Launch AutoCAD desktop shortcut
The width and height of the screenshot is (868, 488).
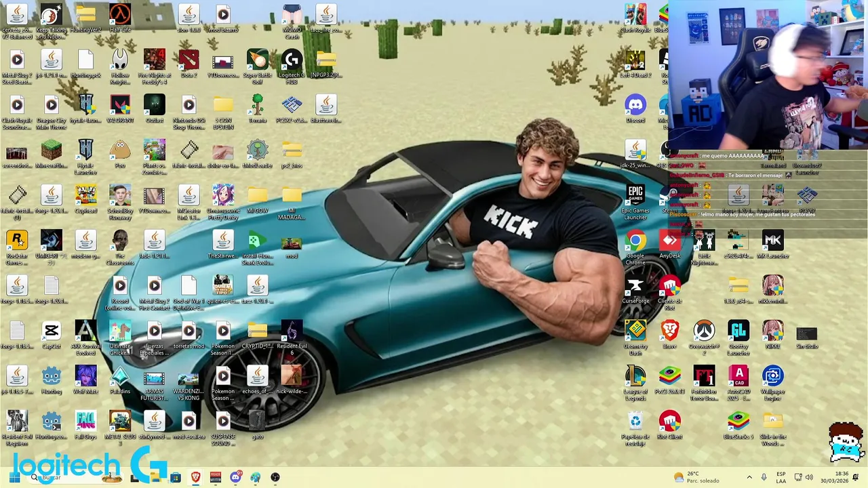click(738, 376)
